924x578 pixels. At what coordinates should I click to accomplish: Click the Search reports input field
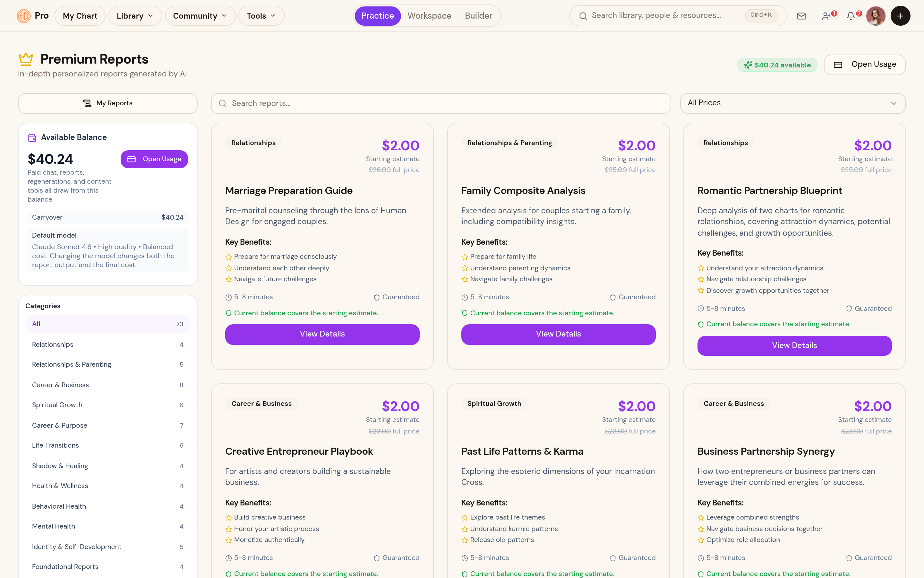pos(441,103)
